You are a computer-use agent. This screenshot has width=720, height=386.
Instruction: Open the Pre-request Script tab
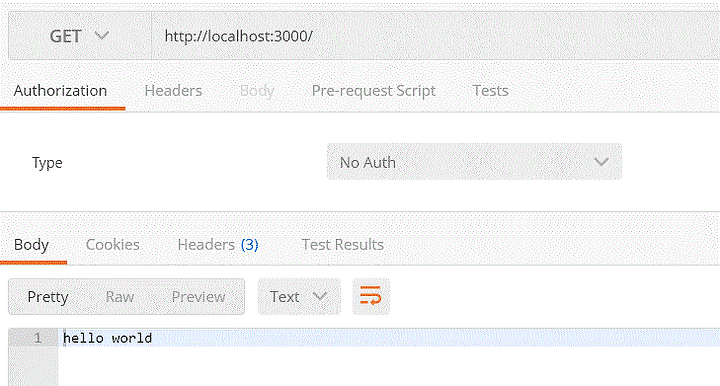tap(373, 91)
